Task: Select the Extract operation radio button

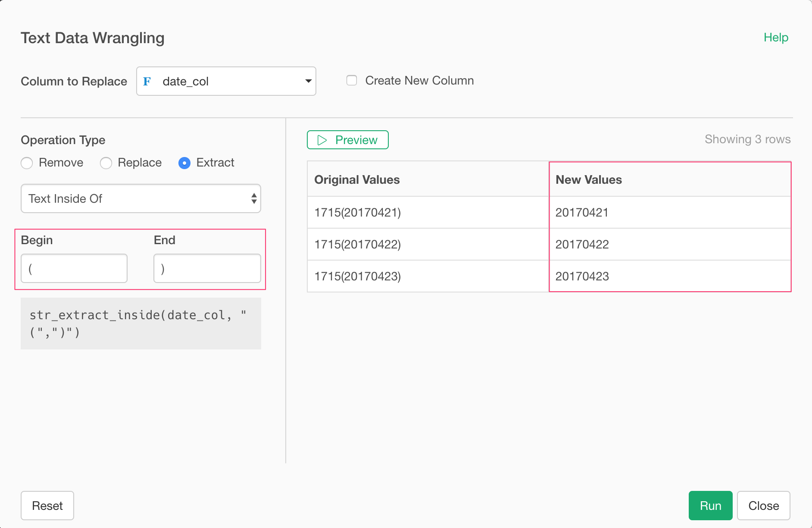Action: point(184,163)
